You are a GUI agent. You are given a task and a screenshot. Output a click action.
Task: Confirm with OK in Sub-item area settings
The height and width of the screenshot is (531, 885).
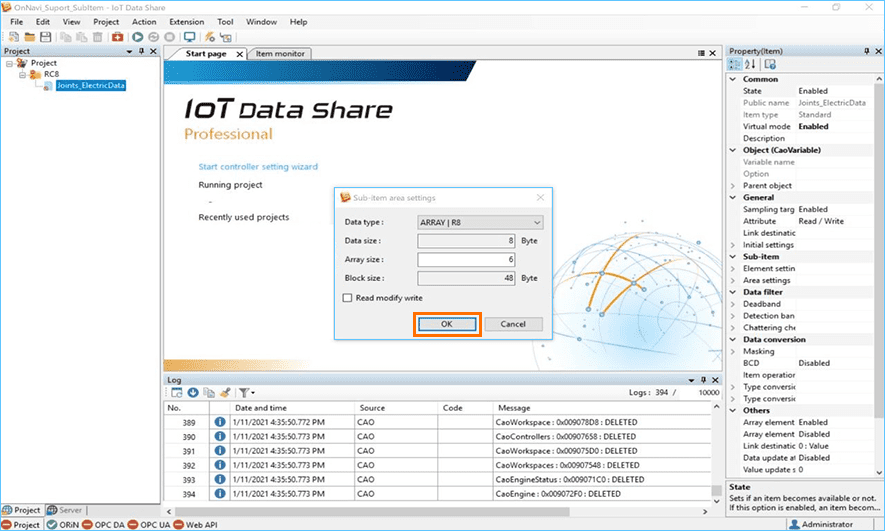(447, 324)
